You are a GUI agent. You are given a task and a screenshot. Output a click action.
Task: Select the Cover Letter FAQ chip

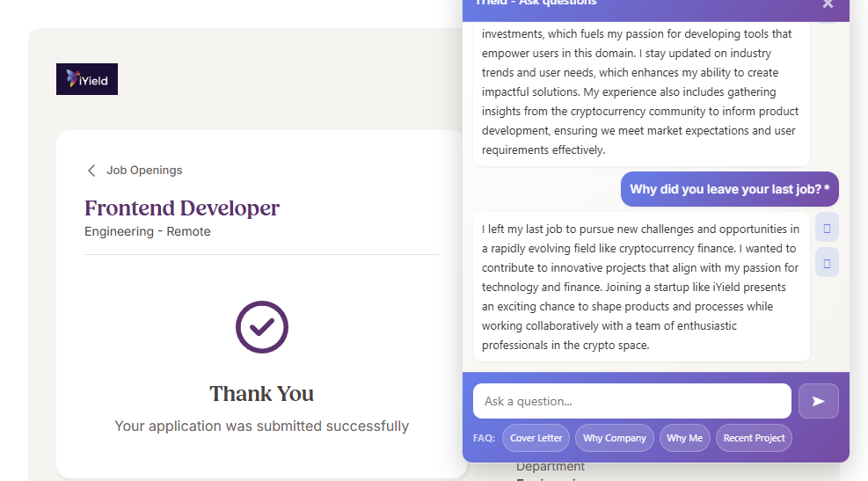[x=536, y=438]
